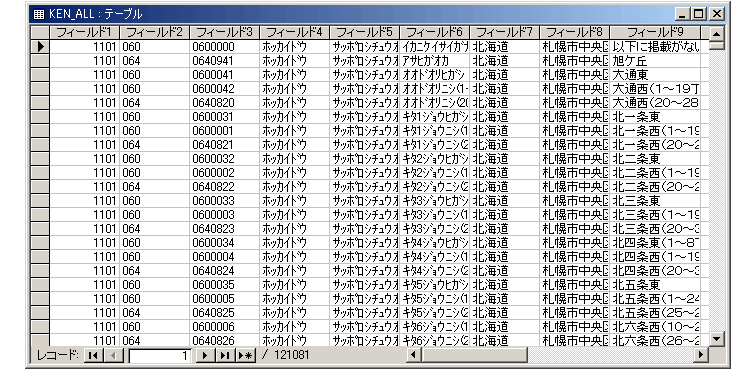Click vertical scrollbar up arrow
The width and height of the screenshot is (733, 370).
coord(717,34)
